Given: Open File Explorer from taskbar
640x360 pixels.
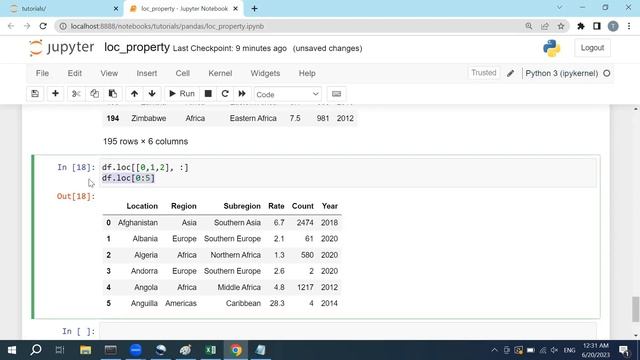Looking at the screenshot, I should click(85, 350).
